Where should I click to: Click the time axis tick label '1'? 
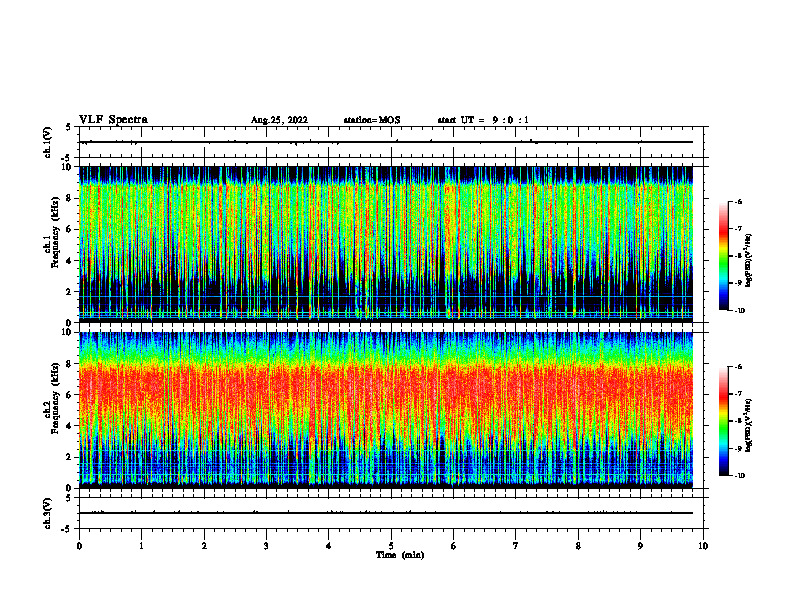click(x=141, y=546)
